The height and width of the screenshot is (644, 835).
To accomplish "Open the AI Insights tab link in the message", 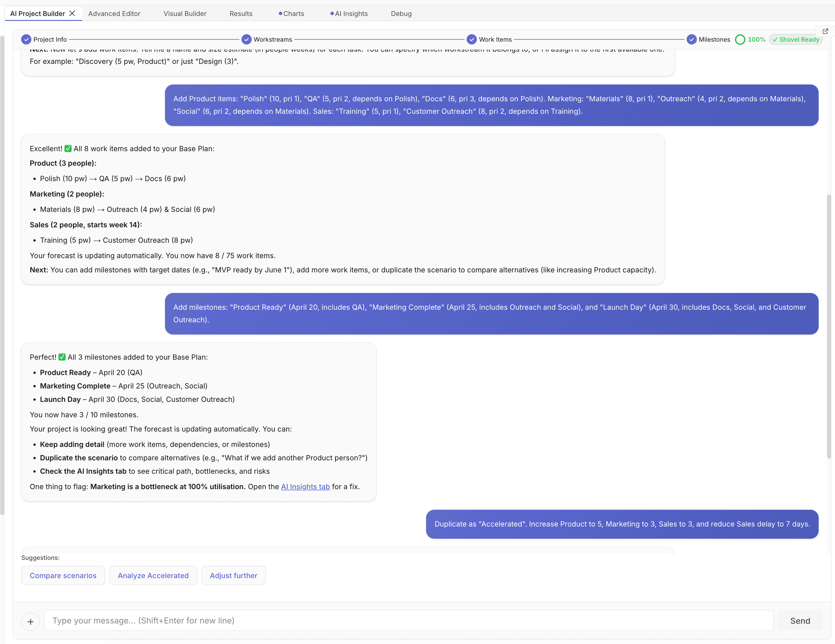I will (305, 487).
